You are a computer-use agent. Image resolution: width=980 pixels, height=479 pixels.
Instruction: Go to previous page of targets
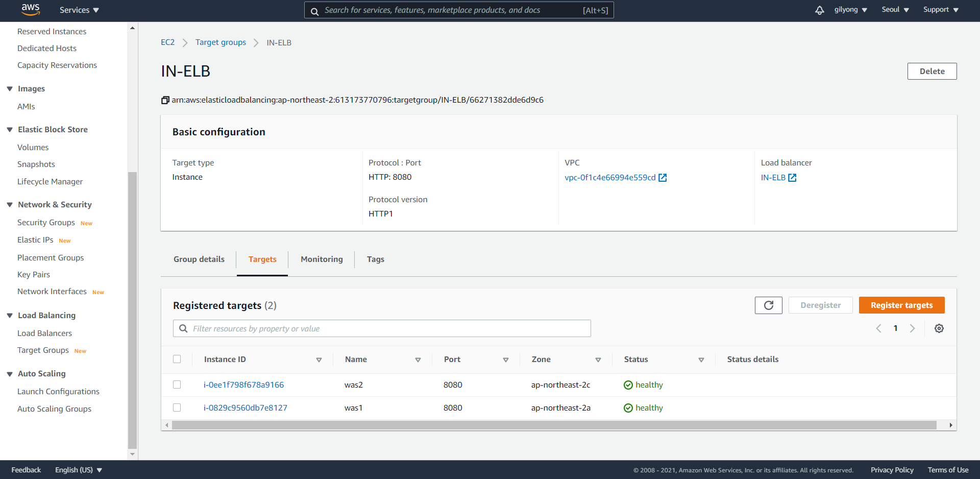pyautogui.click(x=878, y=328)
